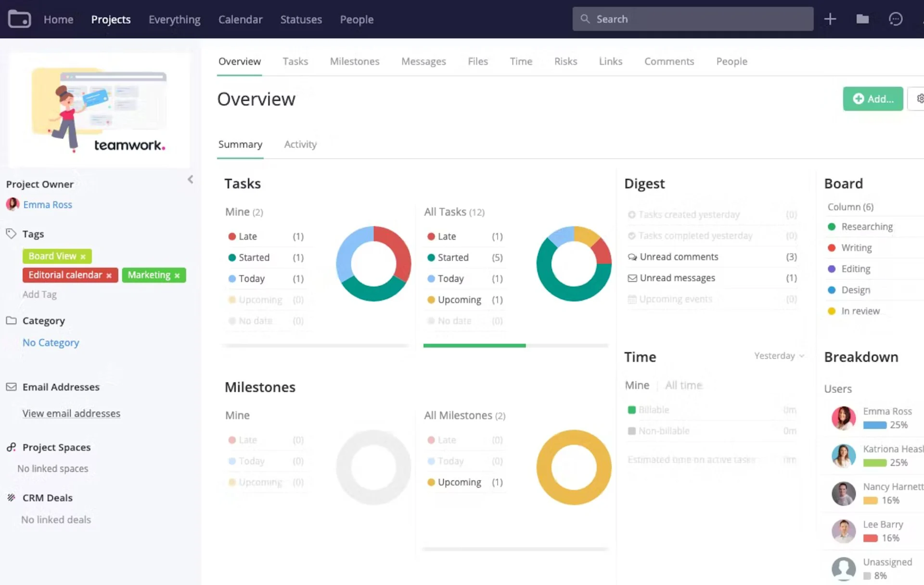924x585 pixels.
Task: Open the project settings gear beside Add button
Action: point(920,98)
